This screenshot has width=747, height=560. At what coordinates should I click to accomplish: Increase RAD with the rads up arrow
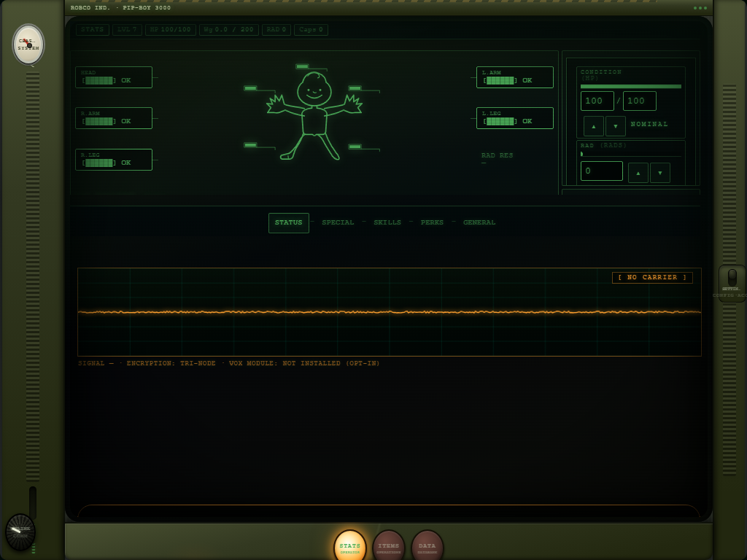point(638,173)
